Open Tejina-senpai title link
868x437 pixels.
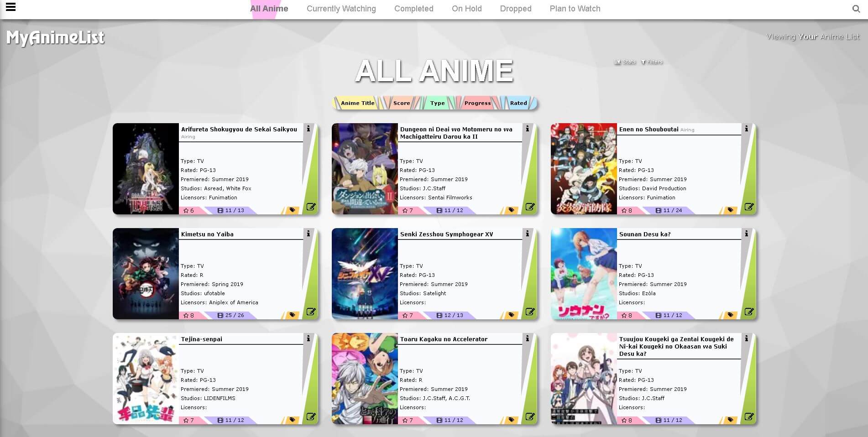(x=202, y=339)
